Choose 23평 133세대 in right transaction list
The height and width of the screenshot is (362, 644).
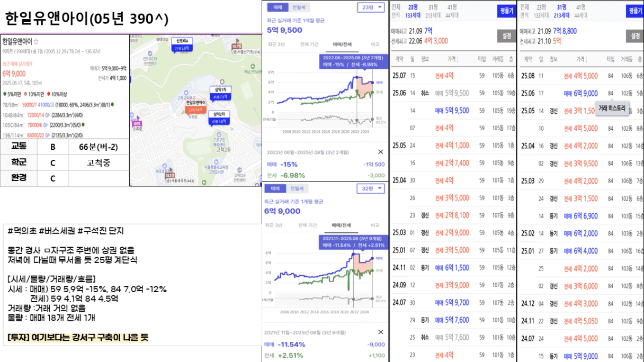coord(541,11)
